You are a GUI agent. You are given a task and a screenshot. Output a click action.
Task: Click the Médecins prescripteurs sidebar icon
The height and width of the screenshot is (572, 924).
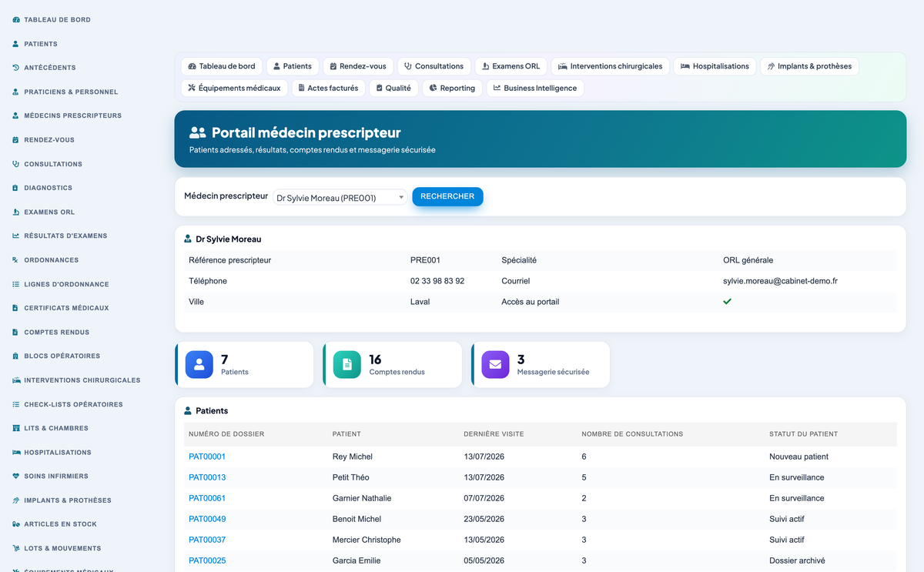[16, 115]
